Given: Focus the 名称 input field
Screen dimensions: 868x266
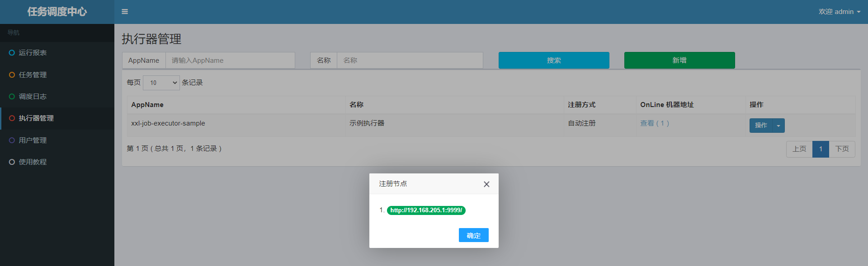Looking at the screenshot, I should click(x=410, y=61).
